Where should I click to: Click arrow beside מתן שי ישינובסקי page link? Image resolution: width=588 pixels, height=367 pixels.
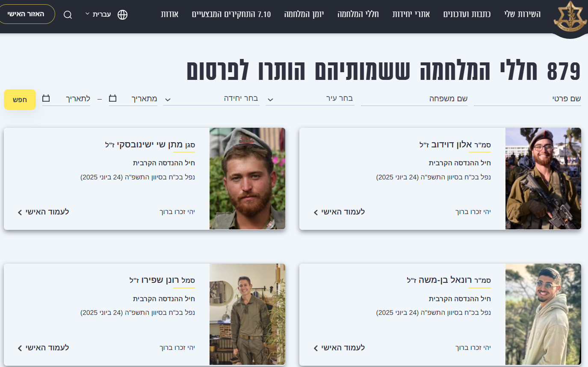pyautogui.click(x=20, y=212)
